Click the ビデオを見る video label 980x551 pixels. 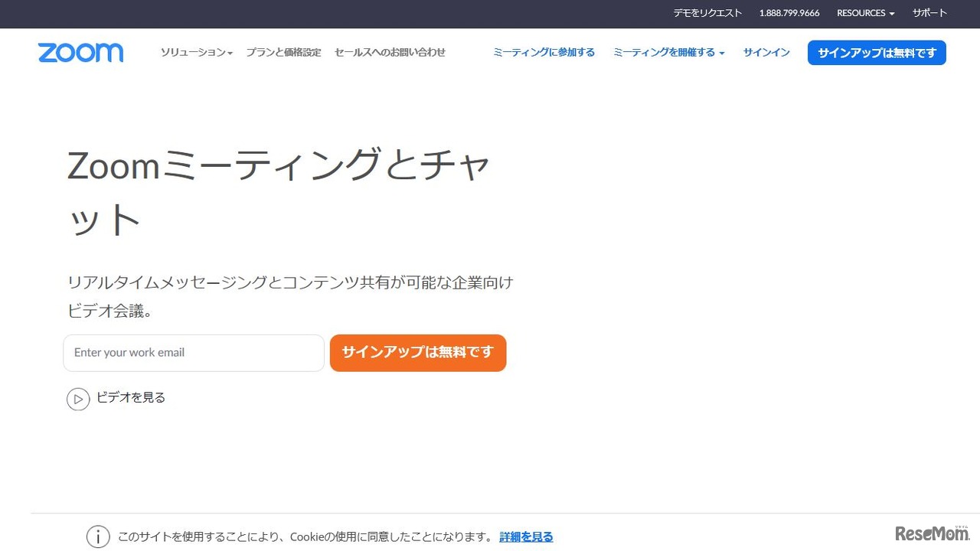[131, 397]
